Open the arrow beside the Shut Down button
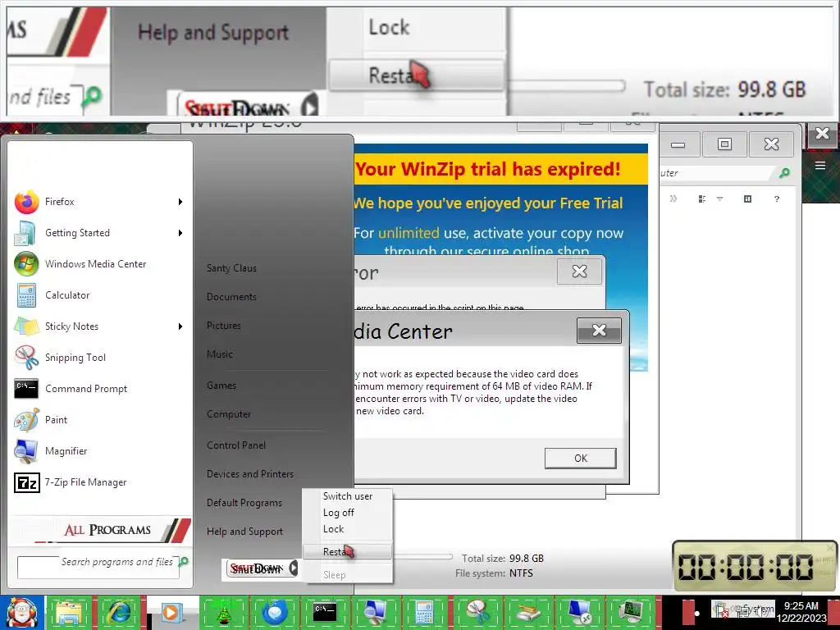Viewport: 840px width, 630px height. click(x=294, y=568)
